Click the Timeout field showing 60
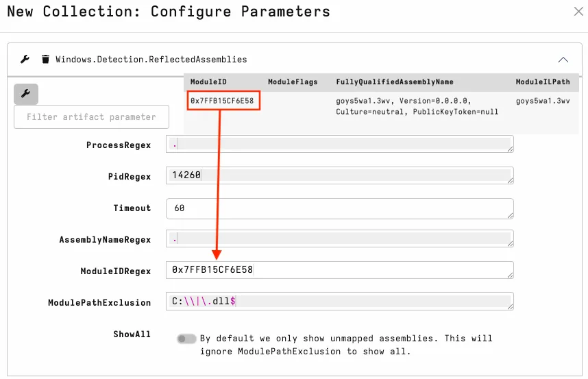 tap(339, 208)
